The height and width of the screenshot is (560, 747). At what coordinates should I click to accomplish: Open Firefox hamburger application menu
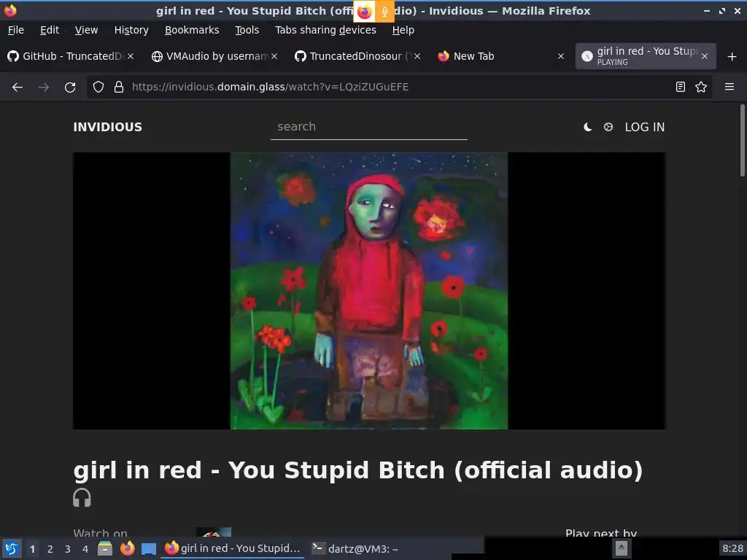click(729, 87)
